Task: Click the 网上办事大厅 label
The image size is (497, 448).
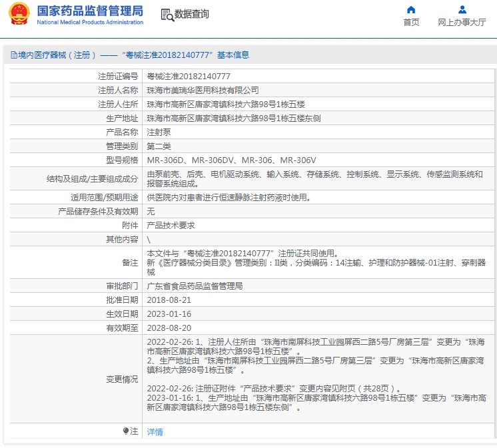Action: coord(462,22)
